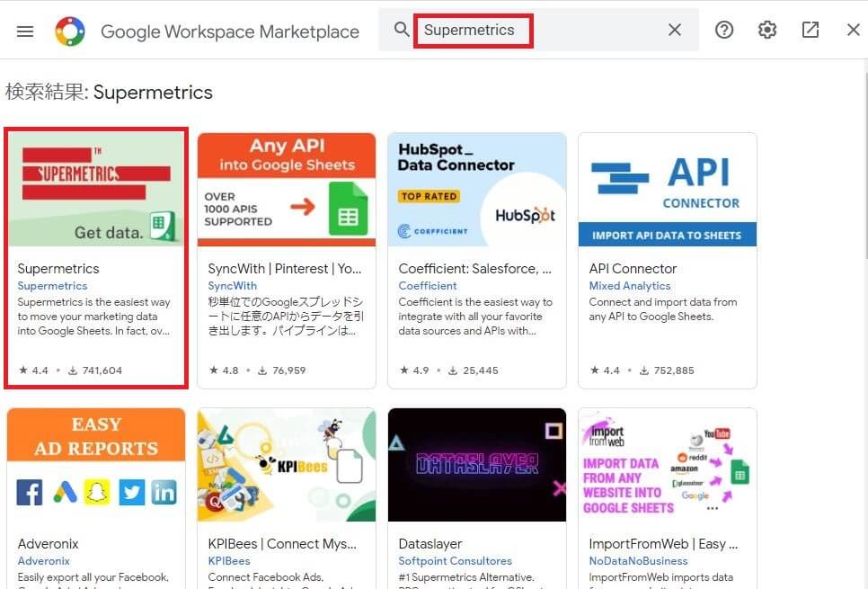Click KPIBees | Connect Mys... title

pos(282,543)
